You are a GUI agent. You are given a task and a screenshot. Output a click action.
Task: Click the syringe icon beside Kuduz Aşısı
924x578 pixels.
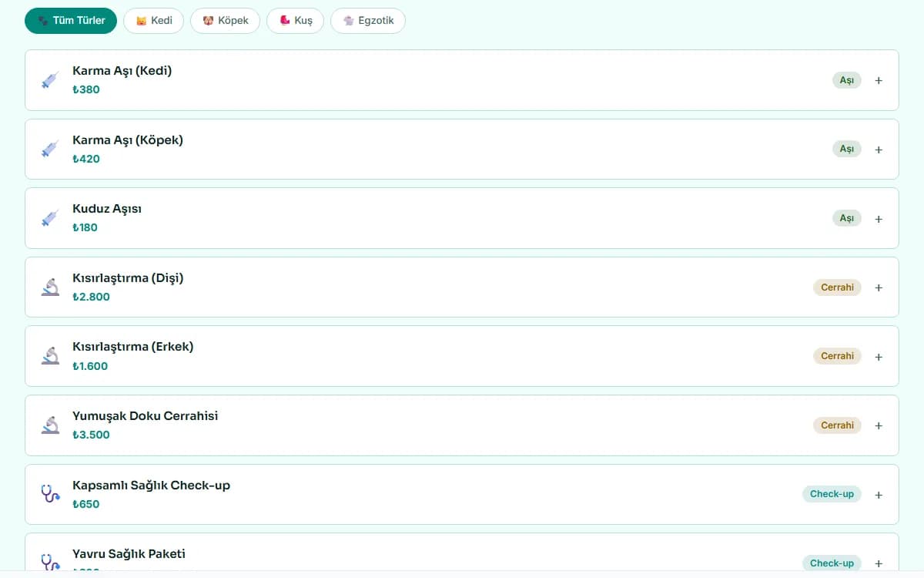point(50,218)
